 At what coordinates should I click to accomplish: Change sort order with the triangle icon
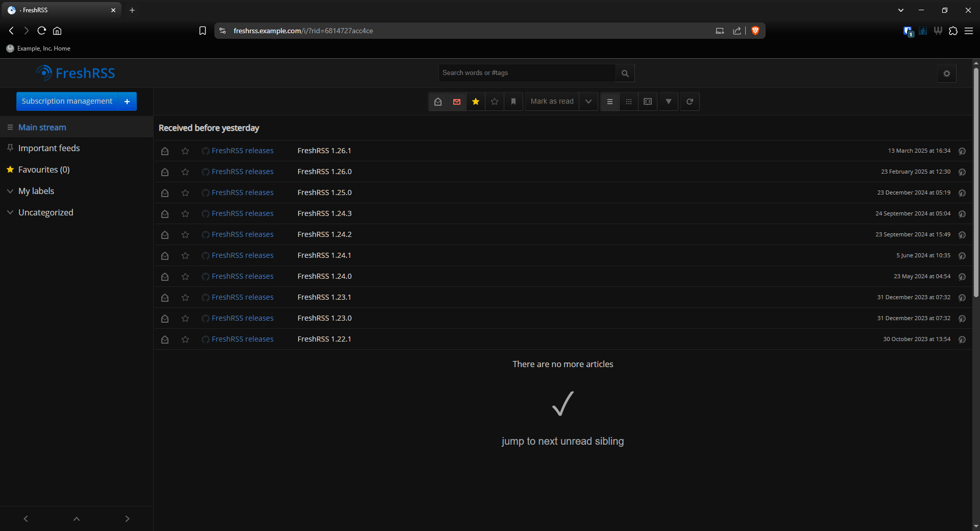click(669, 102)
